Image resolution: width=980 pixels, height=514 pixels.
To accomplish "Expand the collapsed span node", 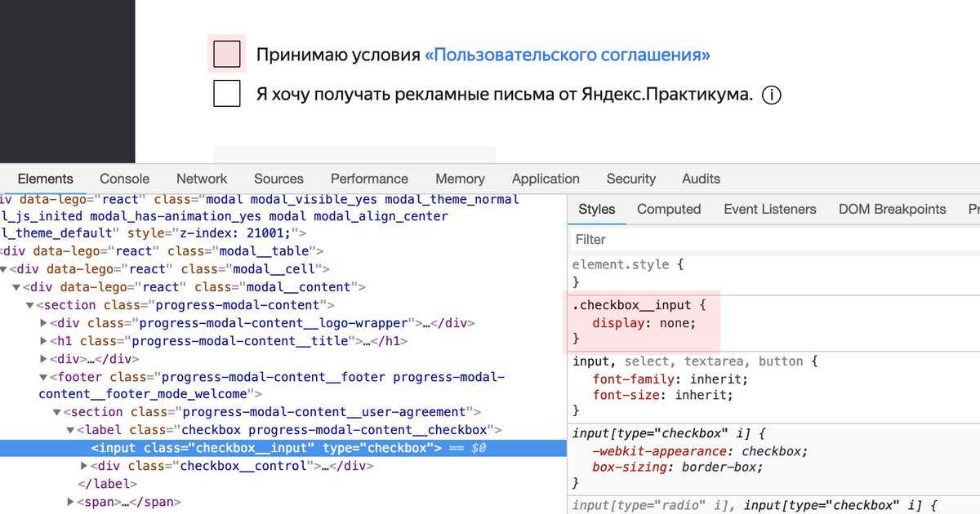I will (70, 502).
